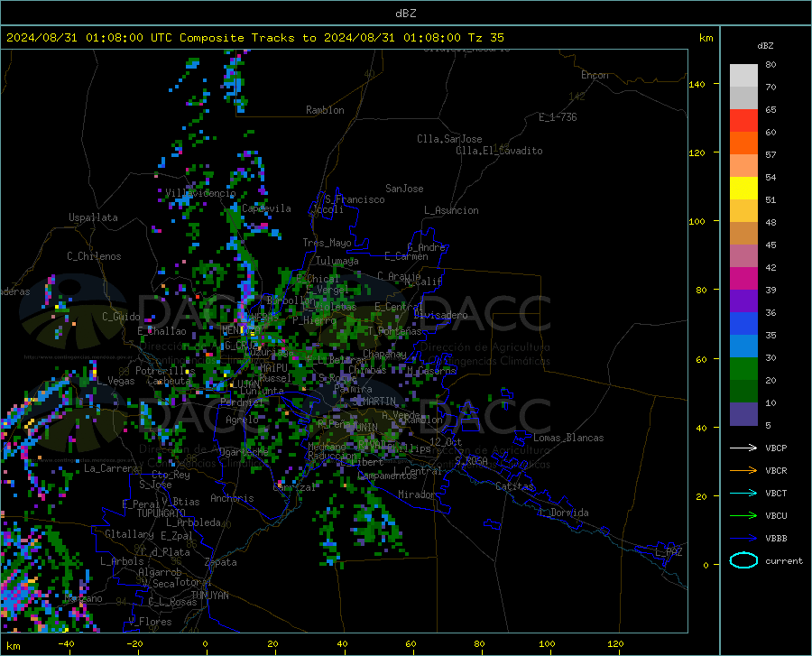Click the Mirador map label
This screenshot has width=812, height=656.
(x=417, y=494)
